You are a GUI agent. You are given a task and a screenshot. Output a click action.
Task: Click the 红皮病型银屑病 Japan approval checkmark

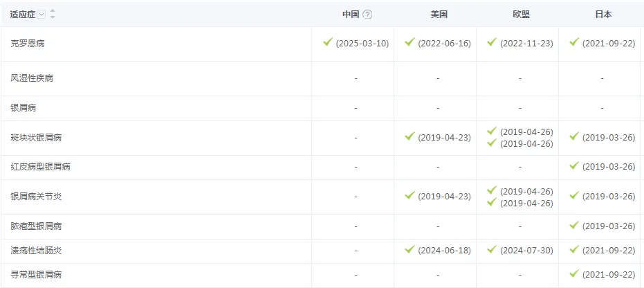(573, 165)
